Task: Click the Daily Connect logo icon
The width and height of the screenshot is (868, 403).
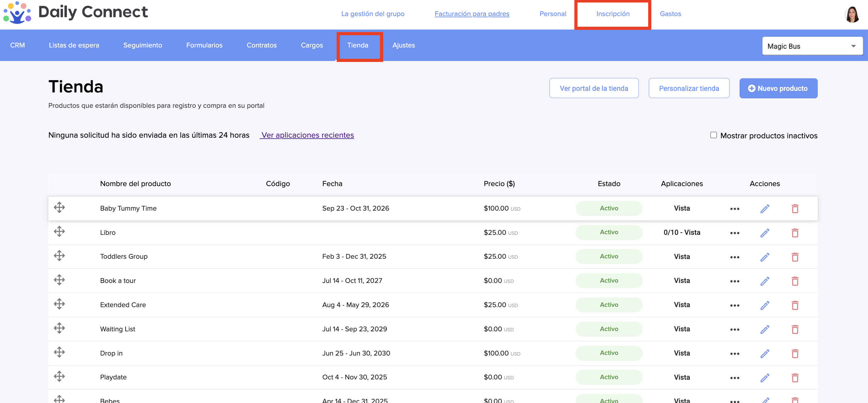Action: pyautogui.click(x=17, y=13)
